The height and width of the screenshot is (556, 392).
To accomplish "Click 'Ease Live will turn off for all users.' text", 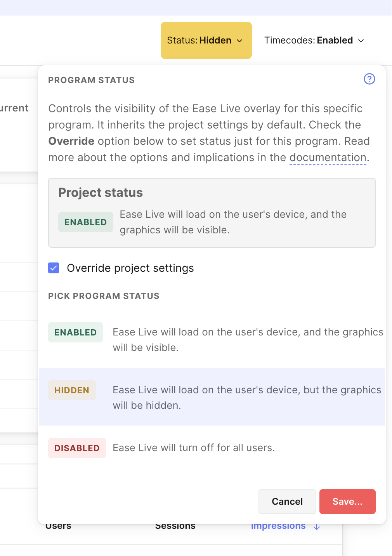I will (x=194, y=448).
